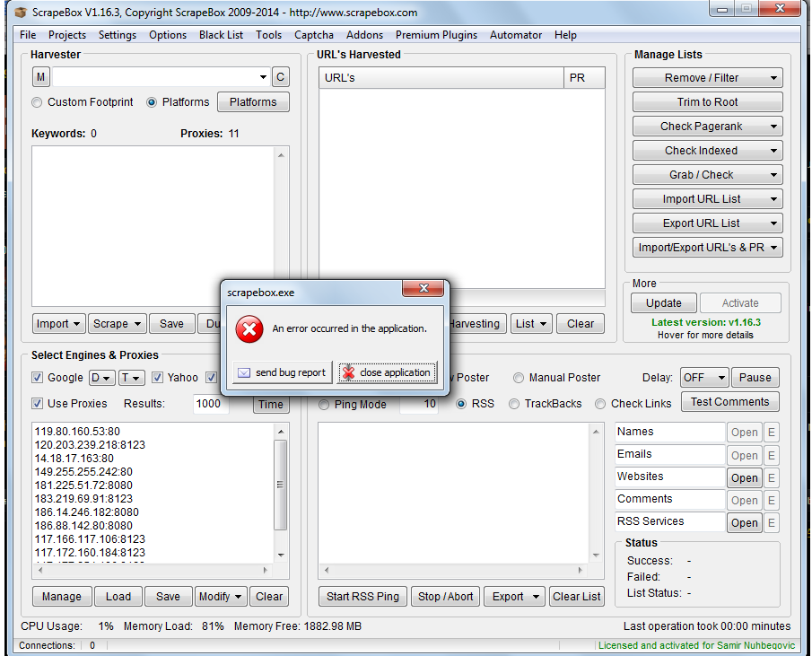
Task: Click the E button next to Names
Action: click(x=771, y=433)
